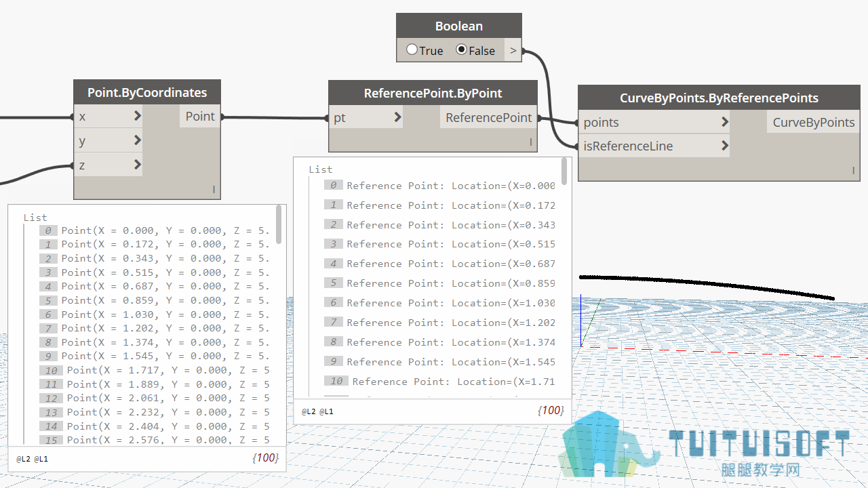Select row 'Point(X = 0.172' in the list

click(x=154, y=244)
